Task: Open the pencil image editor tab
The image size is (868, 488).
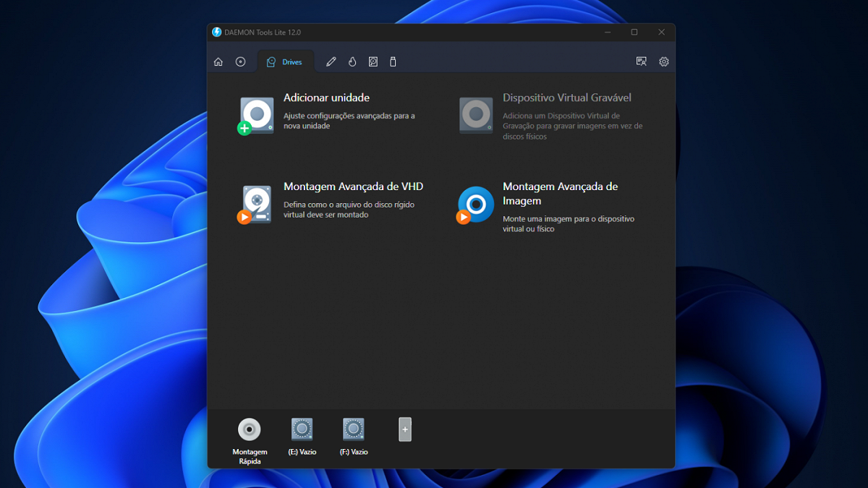Action: point(331,62)
